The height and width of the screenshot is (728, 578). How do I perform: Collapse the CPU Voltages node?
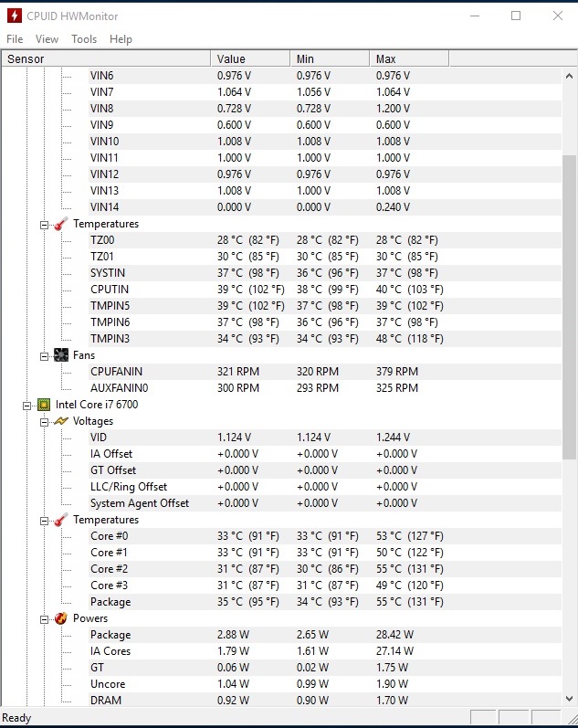44,423
